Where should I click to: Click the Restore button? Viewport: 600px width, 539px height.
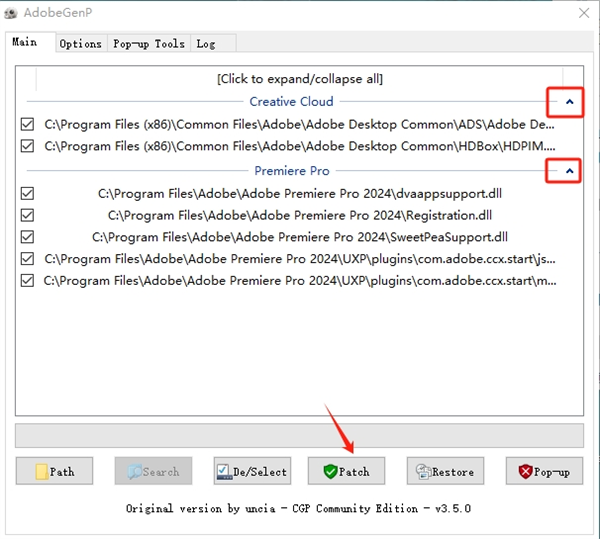point(445,471)
